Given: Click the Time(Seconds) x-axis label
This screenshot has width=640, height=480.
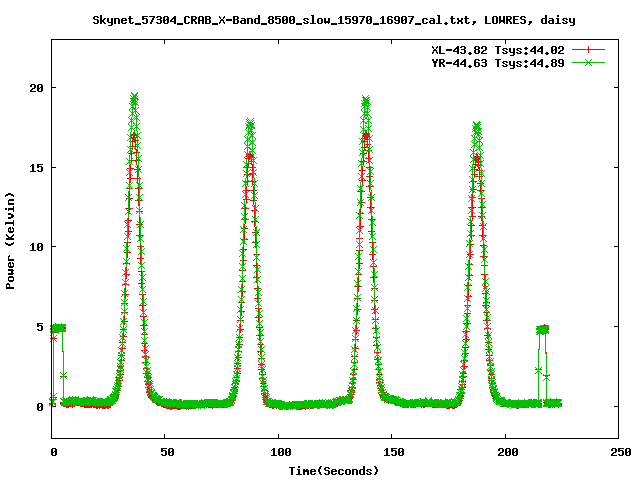Looking at the screenshot, I should coord(333,470).
